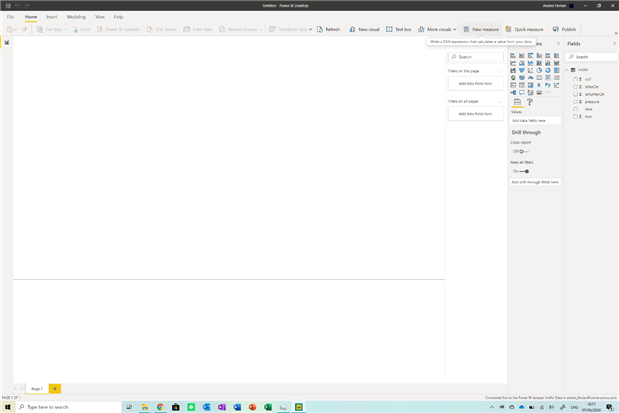Click the Refresh button

pos(328,29)
